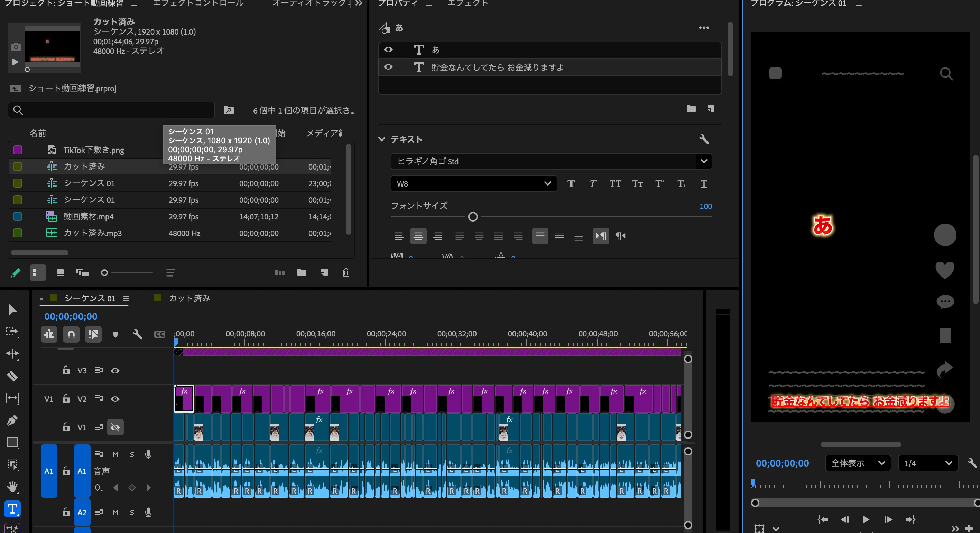Switch to エフェクトコントロール tab
The height and width of the screenshot is (533, 980).
(198, 4)
